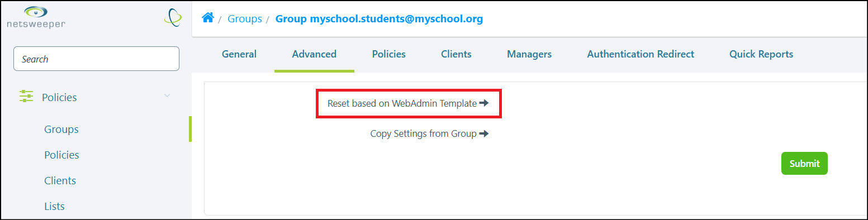Viewport: 868px width, 220px height.
Task: Select the Advanced tab
Action: point(314,54)
